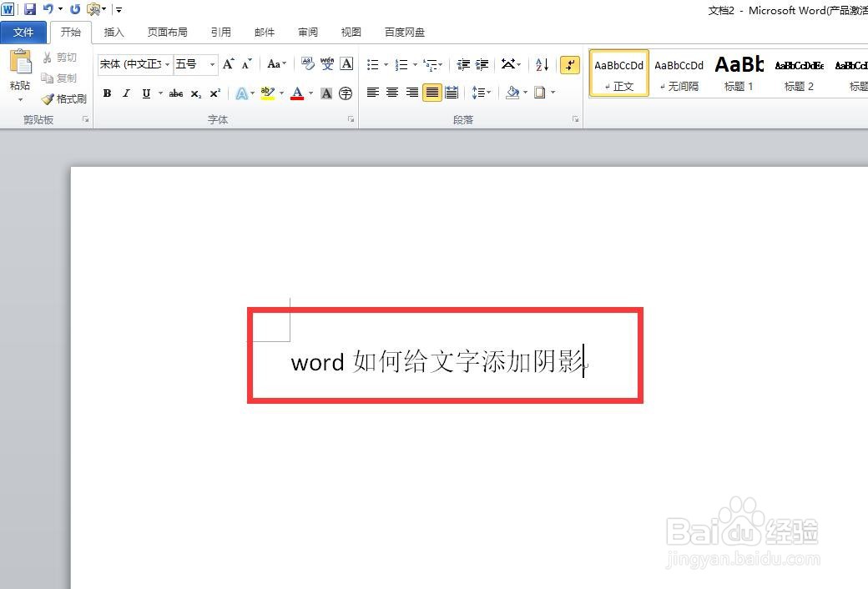Click the Undo arrow icon
Screen dimensions: 868x589
(x=48, y=9)
